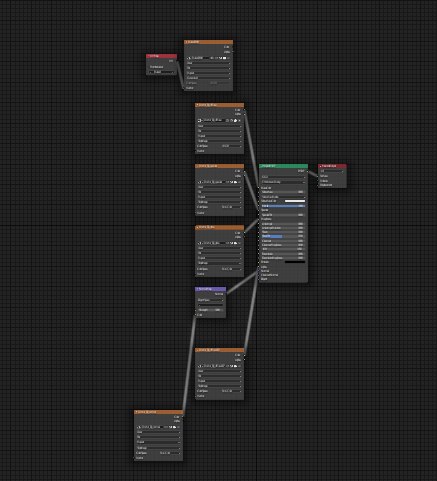Click Strength field in Normal Map node
Image resolution: width=437 pixels, height=481 pixels.
210,310
